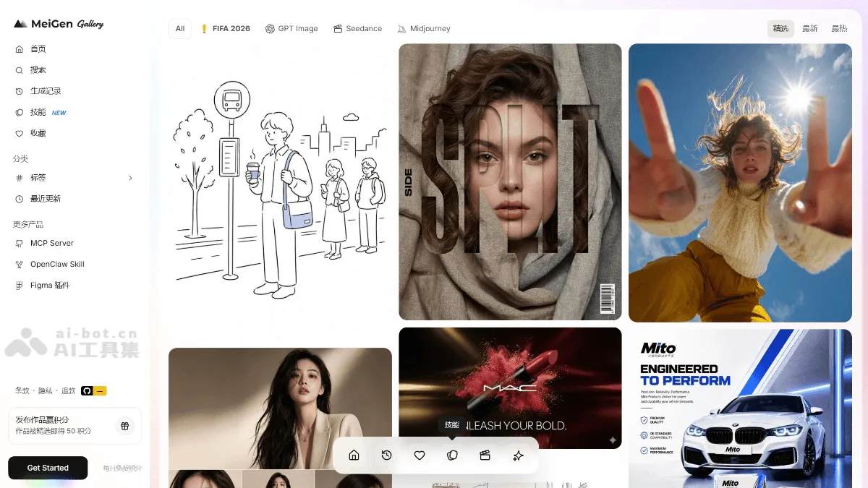Open the 隐私 link

[x=46, y=390]
